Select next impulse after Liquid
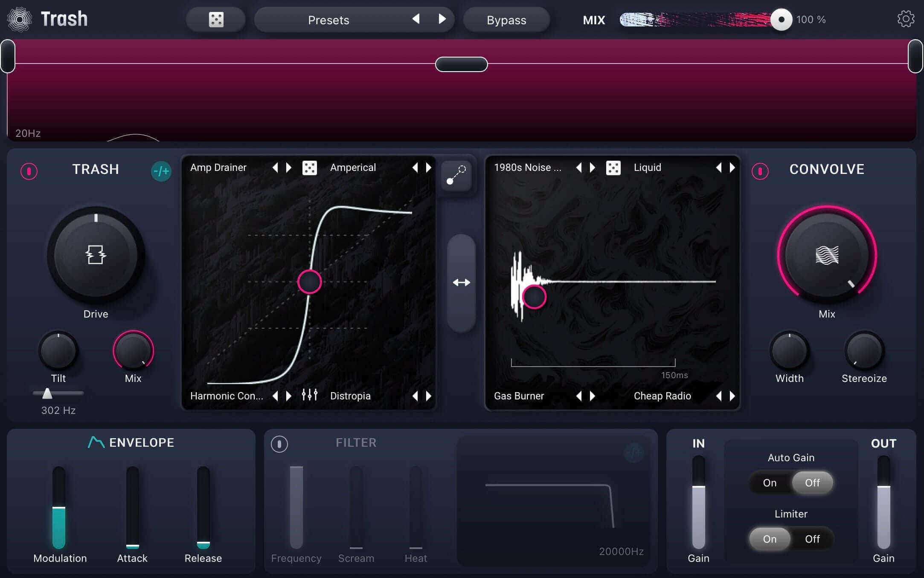Image resolution: width=924 pixels, height=578 pixels. (732, 168)
